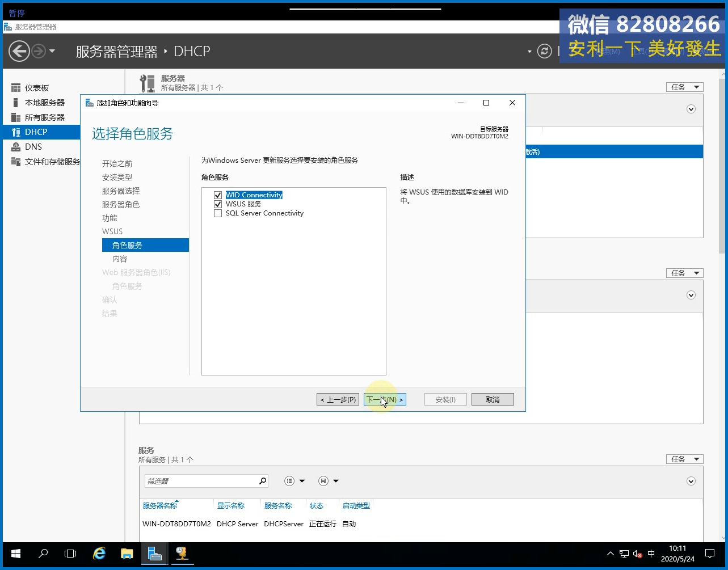Go to 功能 wizard step
The height and width of the screenshot is (570, 728).
pyautogui.click(x=110, y=218)
